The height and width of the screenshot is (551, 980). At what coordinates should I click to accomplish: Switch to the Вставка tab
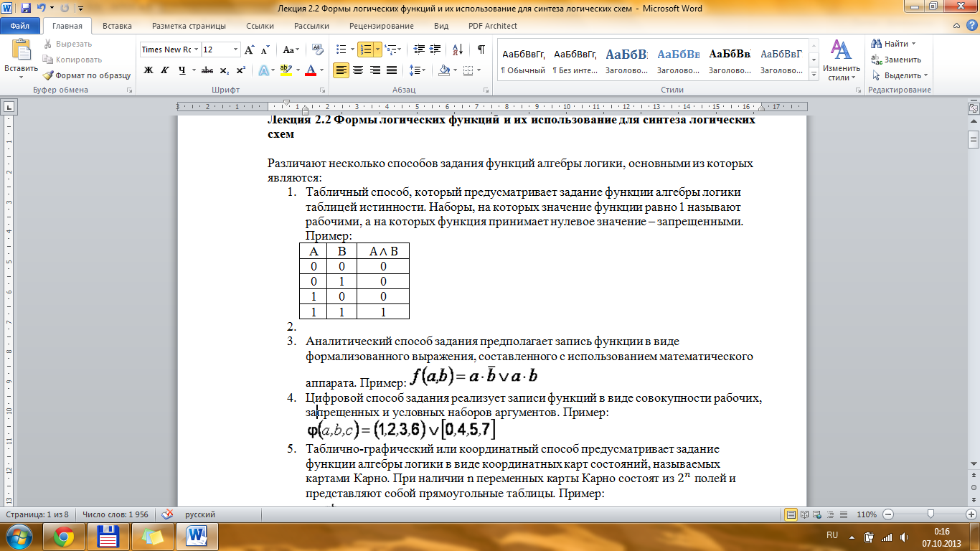(x=117, y=26)
